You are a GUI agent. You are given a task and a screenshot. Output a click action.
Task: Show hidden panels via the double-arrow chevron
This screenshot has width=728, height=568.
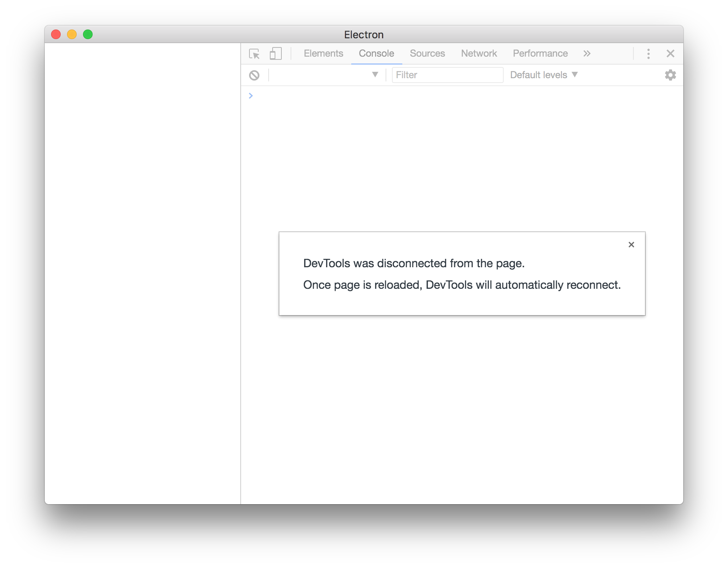coord(587,53)
